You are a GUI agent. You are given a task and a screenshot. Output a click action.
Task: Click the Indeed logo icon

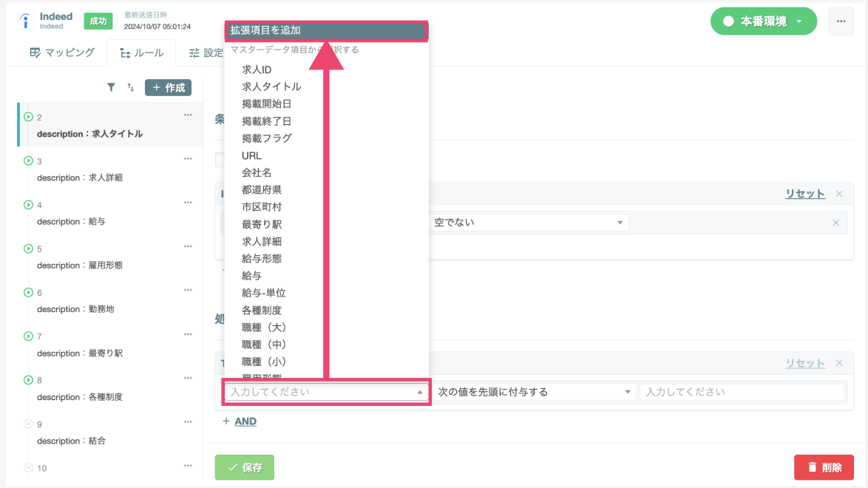point(25,21)
